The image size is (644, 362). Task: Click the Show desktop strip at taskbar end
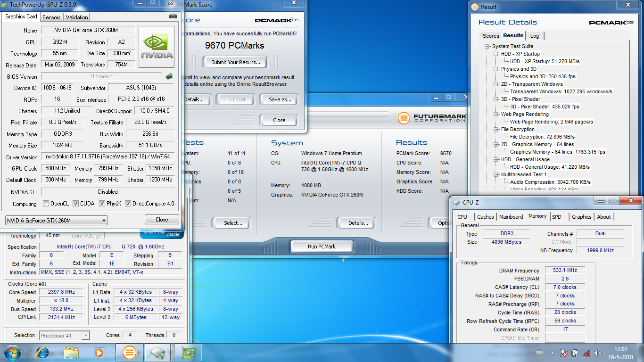coord(641,352)
